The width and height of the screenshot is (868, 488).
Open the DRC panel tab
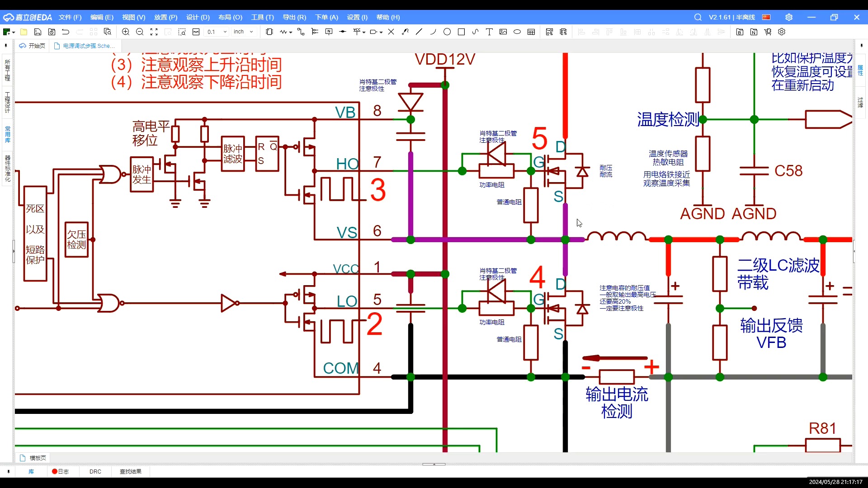tap(95, 471)
